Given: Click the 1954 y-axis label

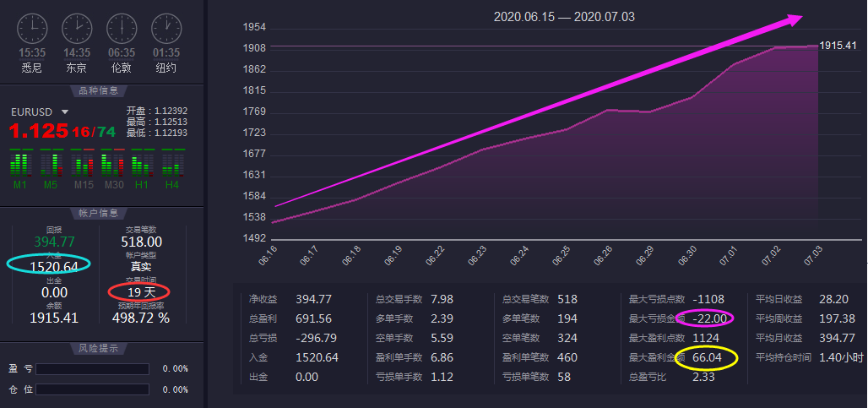Looking at the screenshot, I should [x=254, y=28].
